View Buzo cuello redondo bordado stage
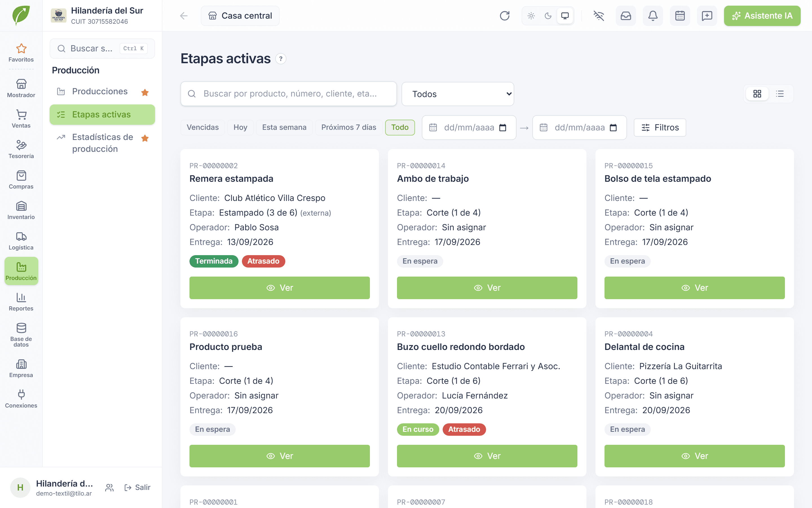This screenshot has height=508, width=812. [487, 456]
